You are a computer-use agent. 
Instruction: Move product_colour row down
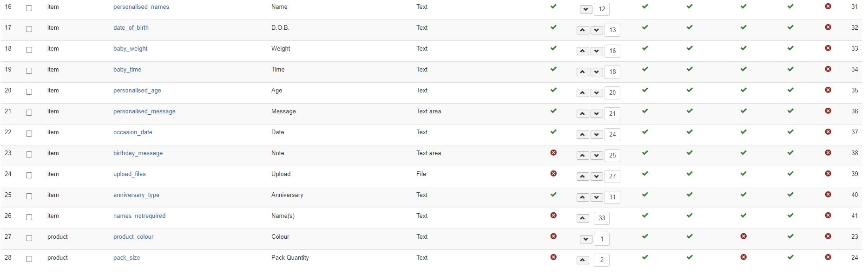586,239
